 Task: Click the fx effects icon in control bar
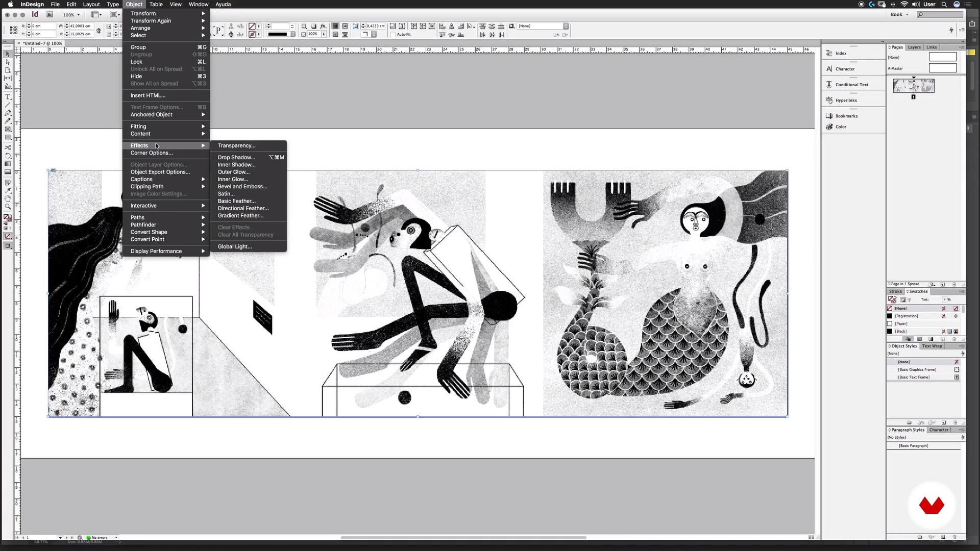(323, 26)
